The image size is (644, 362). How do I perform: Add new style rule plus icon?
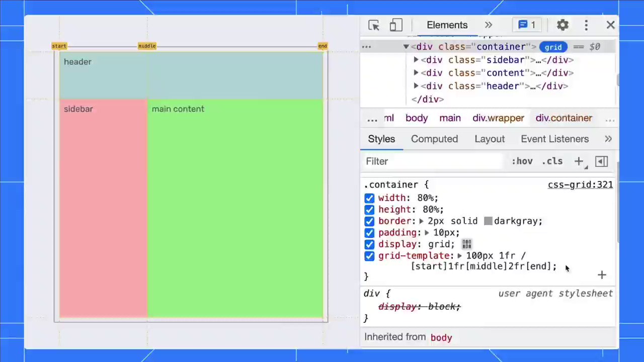579,161
